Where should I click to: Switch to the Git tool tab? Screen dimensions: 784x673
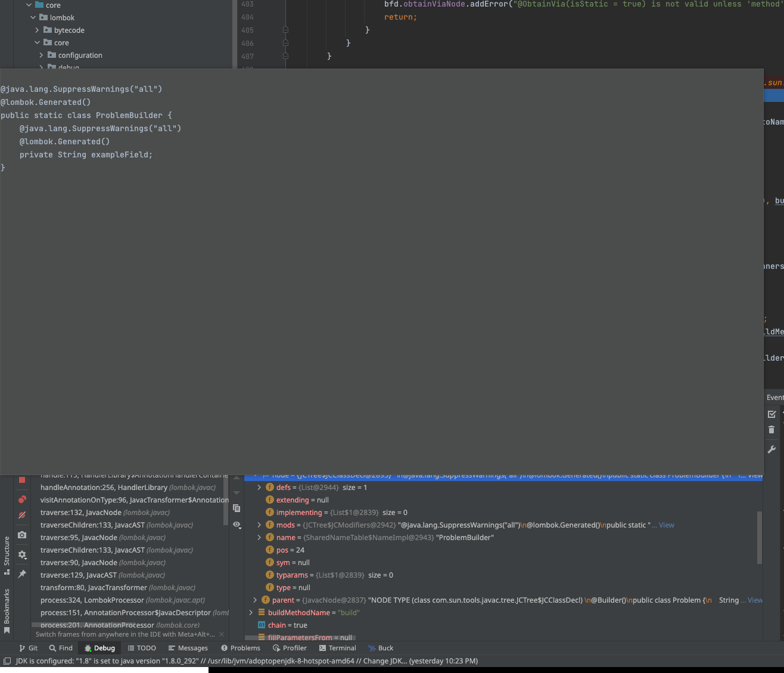(x=28, y=648)
